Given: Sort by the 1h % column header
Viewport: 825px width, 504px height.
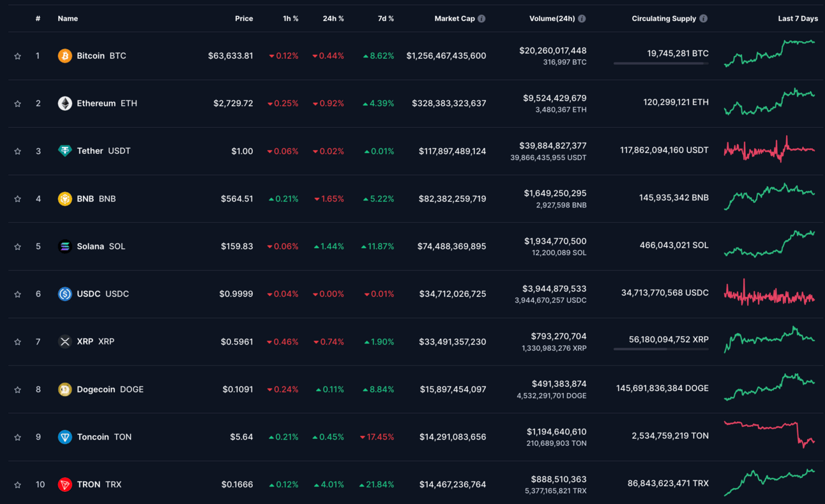Looking at the screenshot, I should 291,19.
